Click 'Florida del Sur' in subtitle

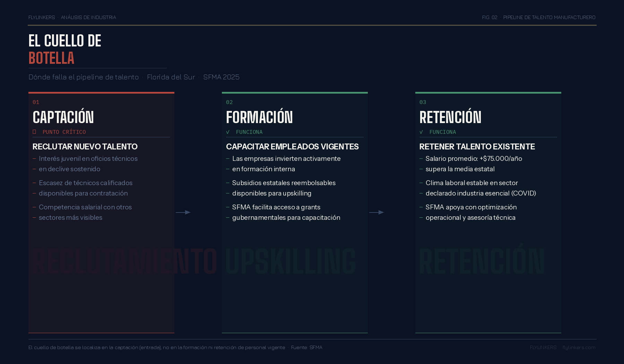click(x=171, y=77)
